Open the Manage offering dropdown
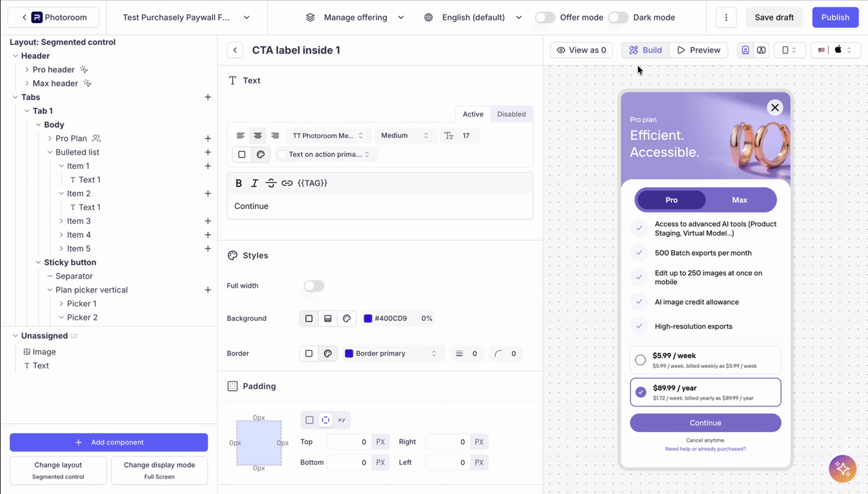This screenshot has height=494, width=868. tap(355, 18)
